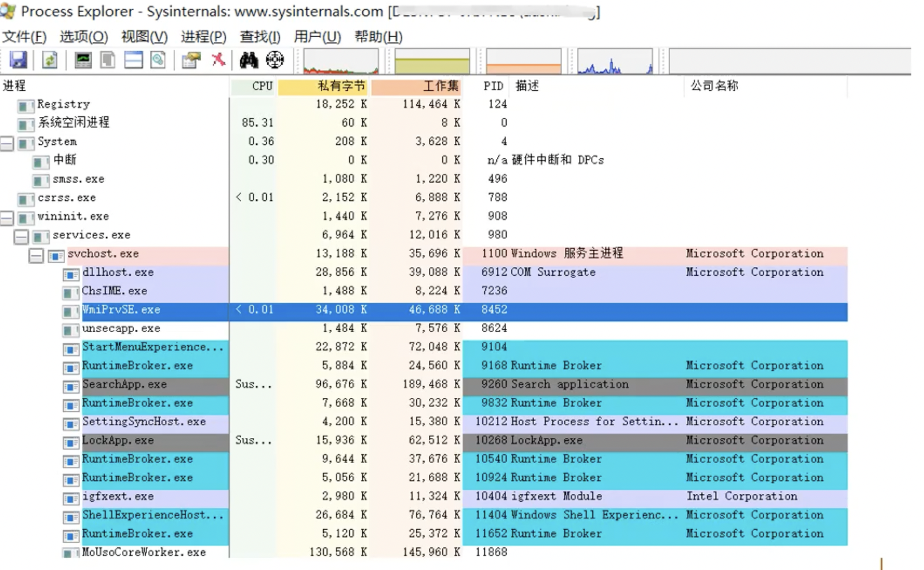Screen dimensions: 924x570
Task: Select the crosshair Find Window's Process icon
Action: tap(275, 60)
